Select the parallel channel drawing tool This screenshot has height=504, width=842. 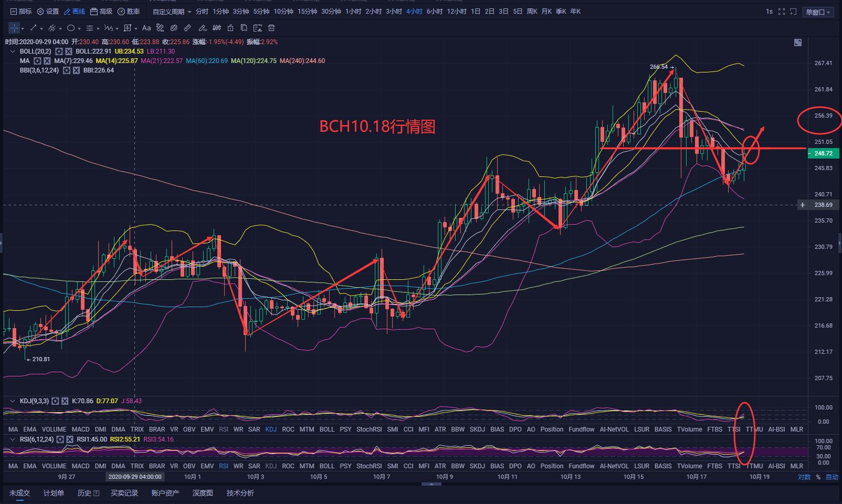52,28
